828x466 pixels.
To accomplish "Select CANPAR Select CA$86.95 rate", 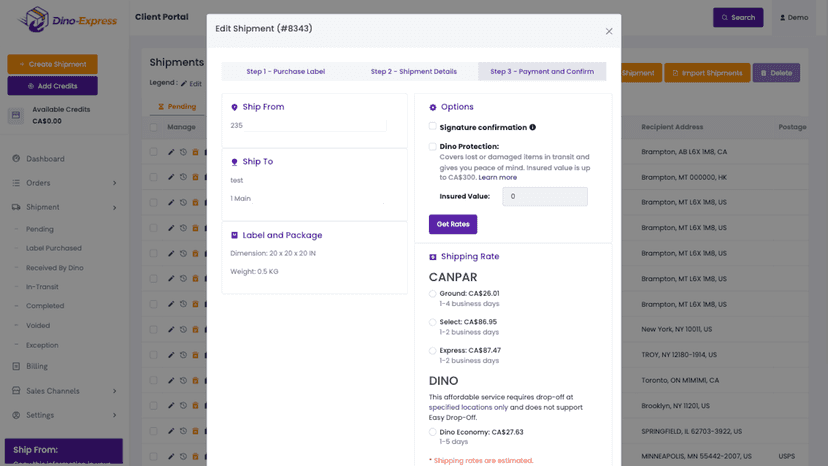I will 432,322.
